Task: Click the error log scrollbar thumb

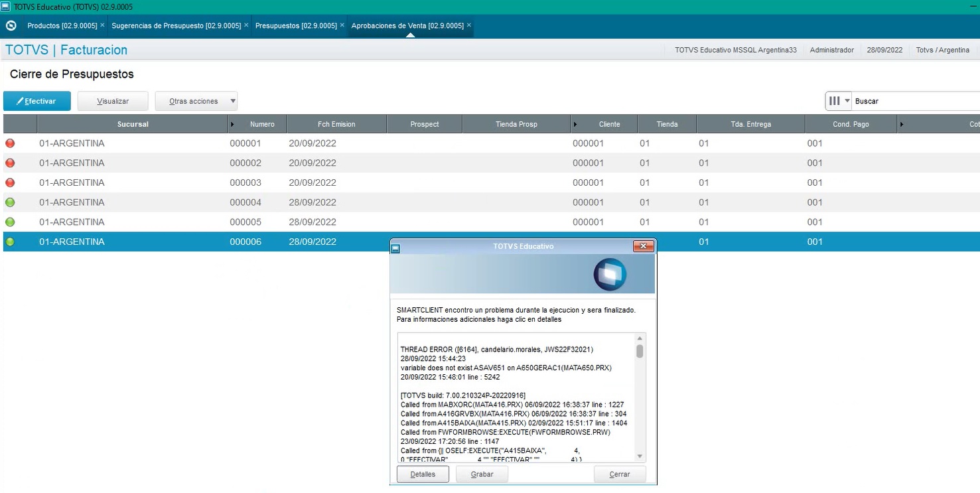Action: tap(640, 351)
